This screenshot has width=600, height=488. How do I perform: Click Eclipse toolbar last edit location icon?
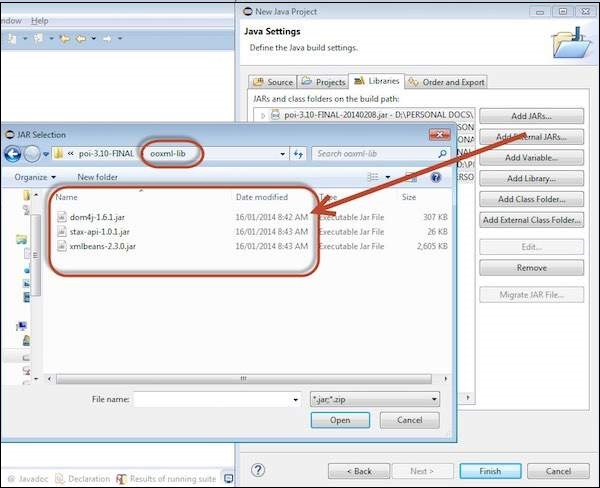click(x=64, y=39)
